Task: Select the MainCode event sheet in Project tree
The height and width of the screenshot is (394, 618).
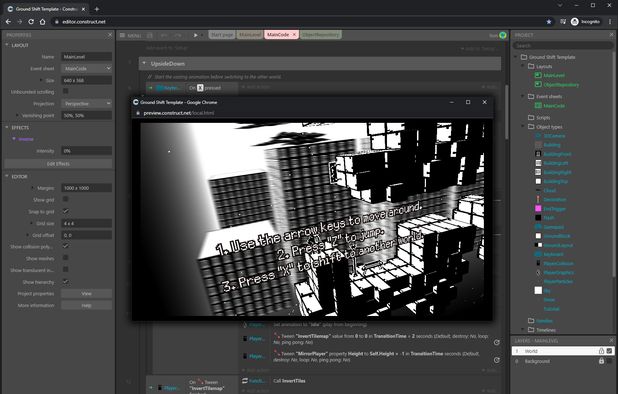Action: [554, 106]
